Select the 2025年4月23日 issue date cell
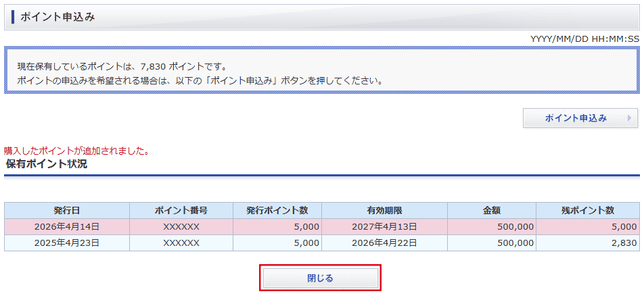Viewport: 644px width, 304px height. [x=67, y=243]
